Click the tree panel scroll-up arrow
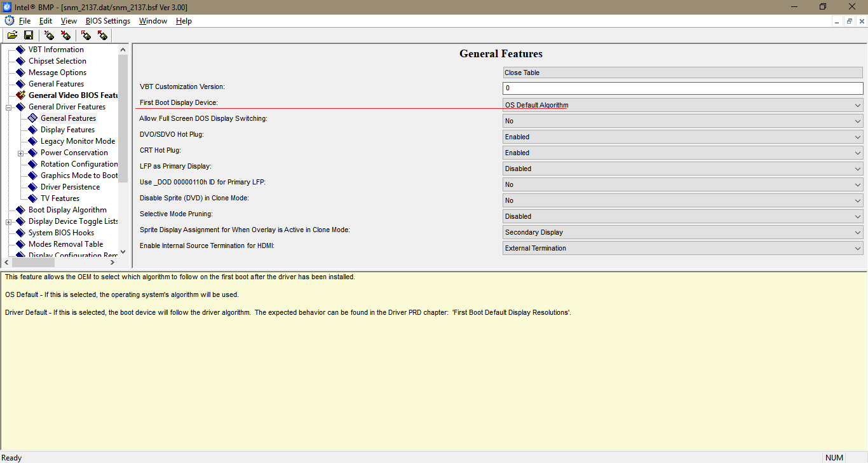Screen dimensions: 868x463 123,50
